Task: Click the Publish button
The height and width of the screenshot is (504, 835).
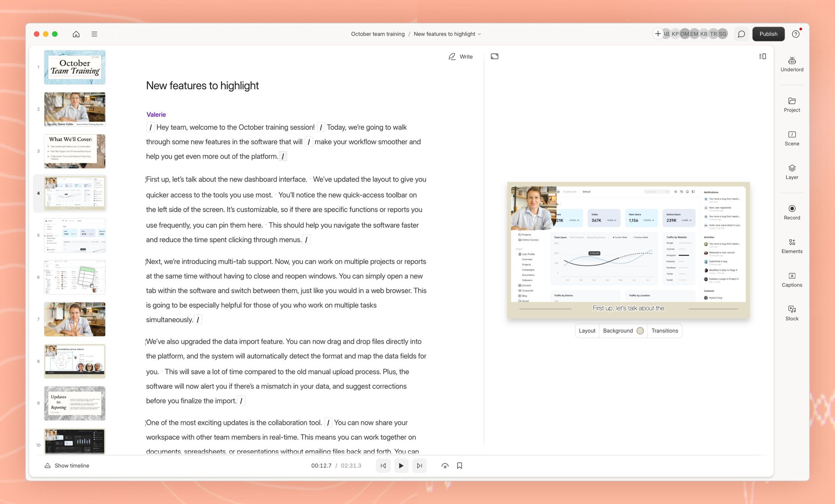Action: (x=768, y=34)
